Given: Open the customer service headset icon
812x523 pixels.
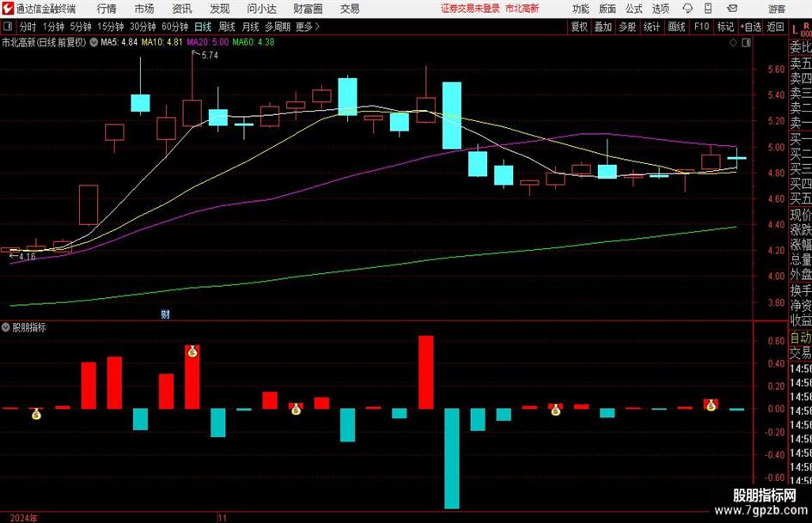Looking at the screenshot, I should [x=687, y=9].
